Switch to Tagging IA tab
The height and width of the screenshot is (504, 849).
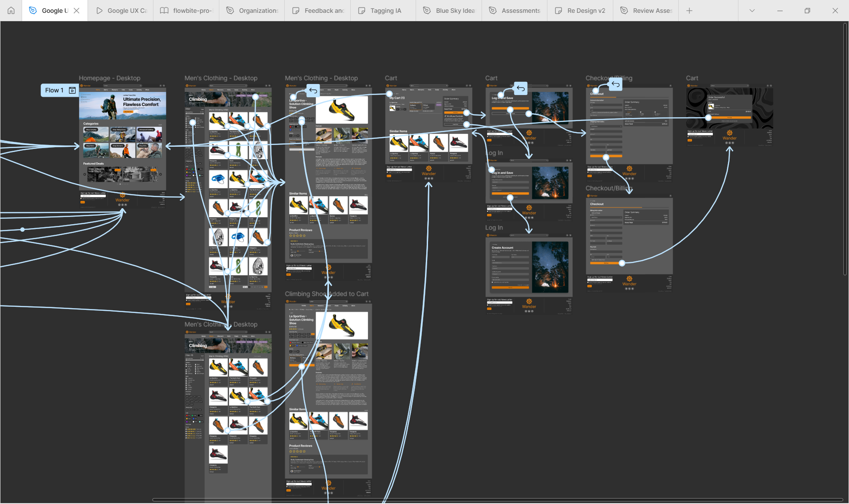coord(383,11)
